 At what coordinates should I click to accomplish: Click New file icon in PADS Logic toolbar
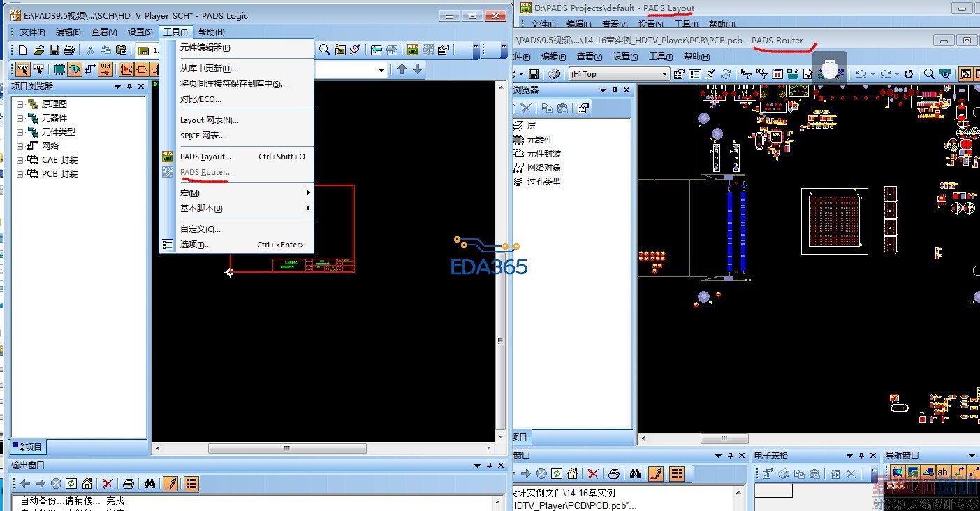click(23, 50)
